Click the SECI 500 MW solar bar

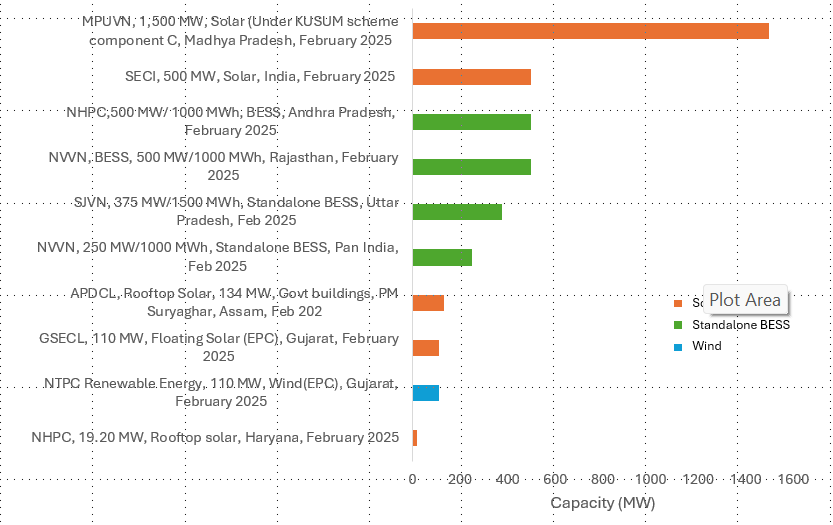tap(472, 77)
